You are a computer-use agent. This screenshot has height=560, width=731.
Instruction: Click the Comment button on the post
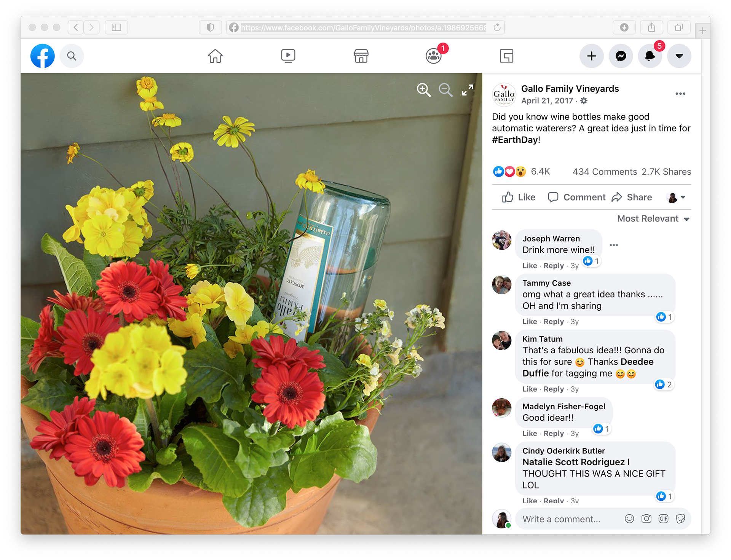click(576, 197)
